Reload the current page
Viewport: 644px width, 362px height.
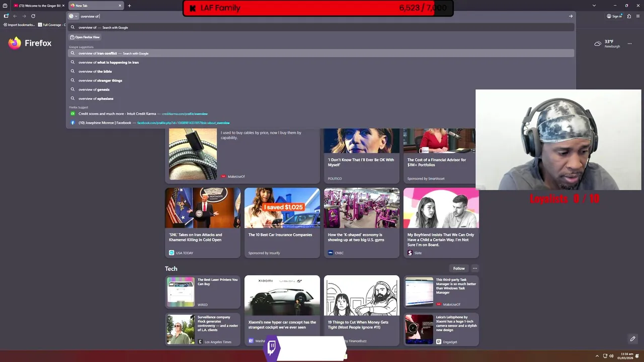[x=33, y=16]
